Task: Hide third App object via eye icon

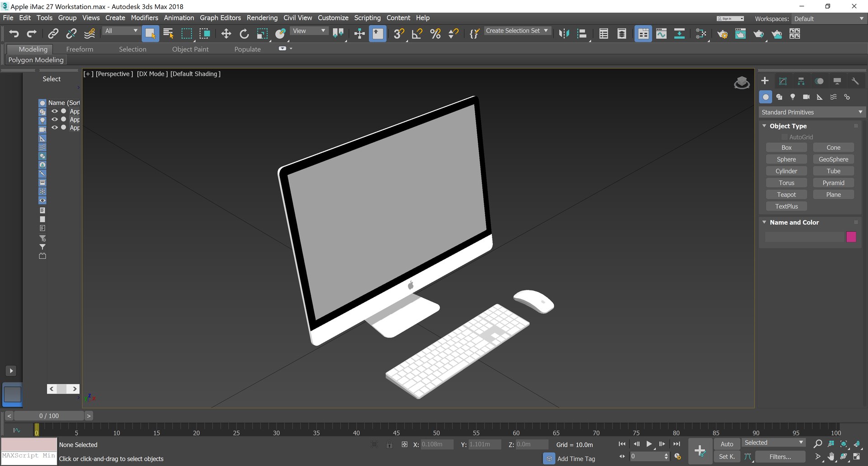Action: pos(55,128)
